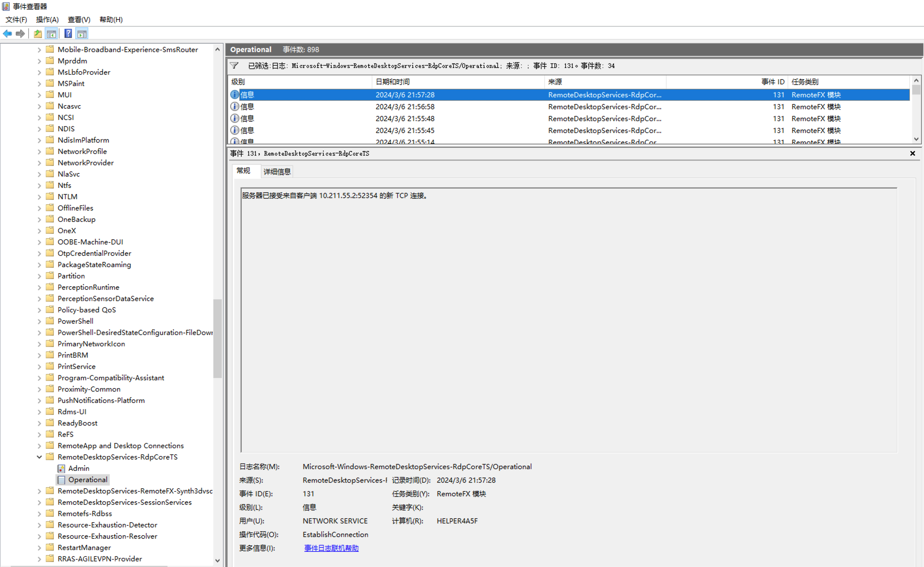Switch to the 详细信息 tab
Viewport: 924px width, 567px height.
coord(277,172)
